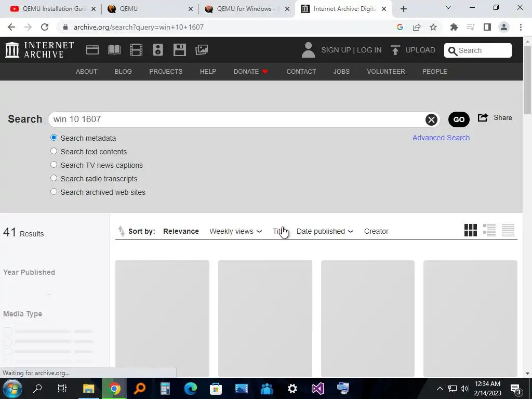Select Search metadata radio button

click(54, 138)
